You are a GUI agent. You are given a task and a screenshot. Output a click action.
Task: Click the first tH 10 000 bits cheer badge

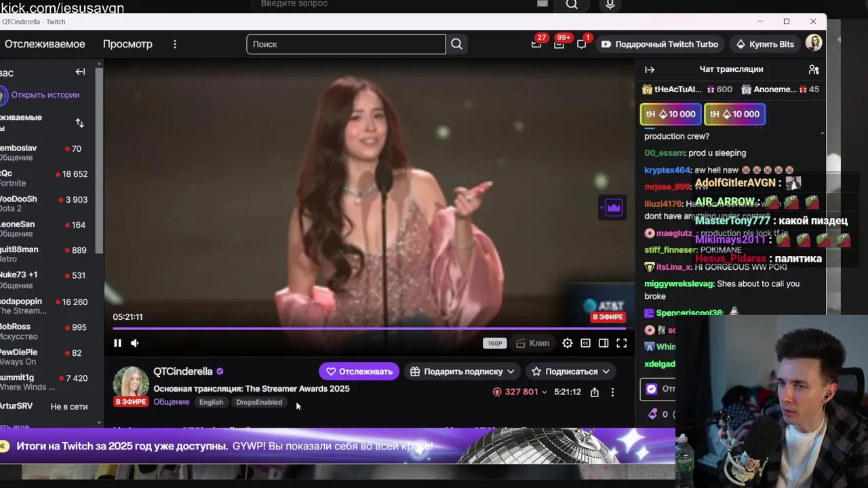tap(670, 114)
